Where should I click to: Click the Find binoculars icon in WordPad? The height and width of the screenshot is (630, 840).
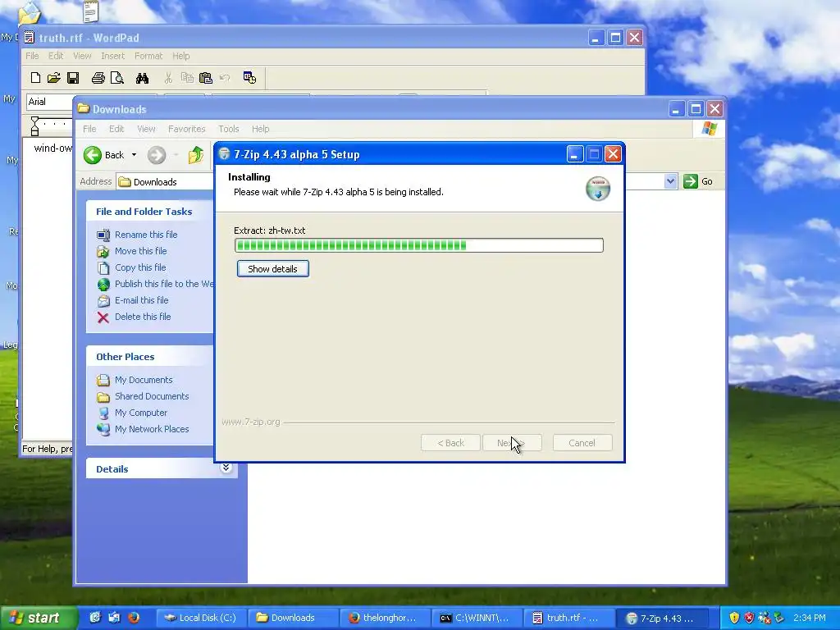point(142,78)
